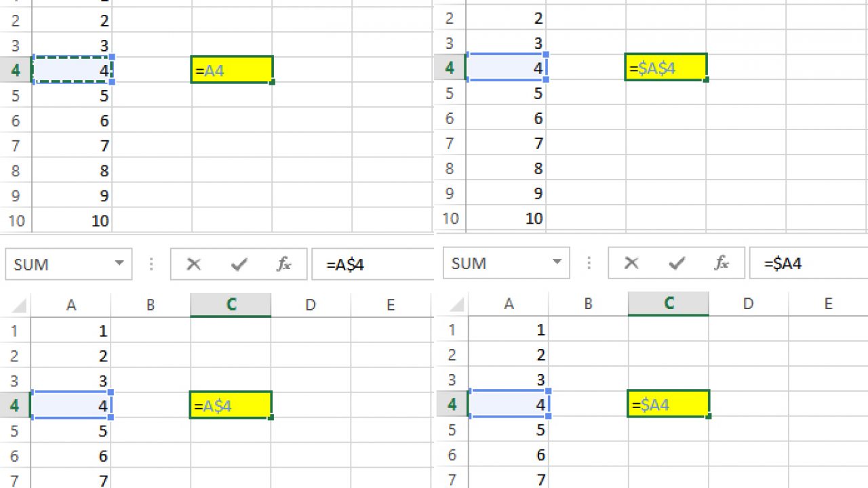Select column B header in bottom-left sheet
The width and height of the screenshot is (868, 488).
click(x=151, y=306)
